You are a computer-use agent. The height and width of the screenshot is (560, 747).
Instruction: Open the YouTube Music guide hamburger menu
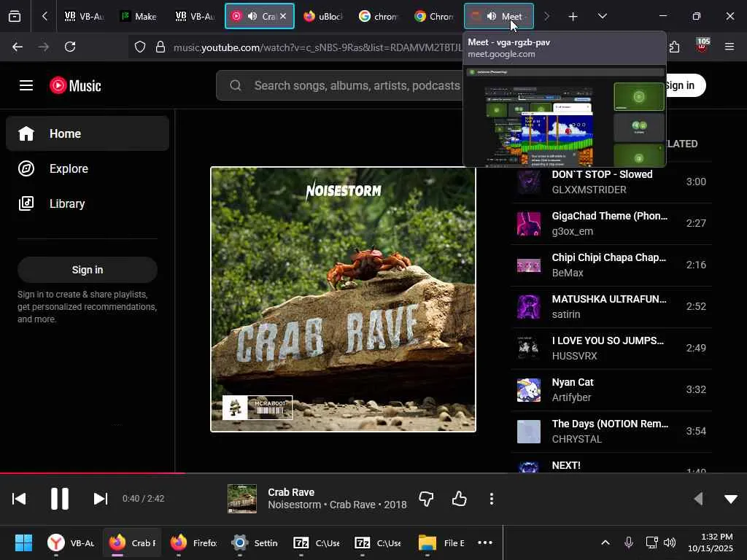click(x=26, y=86)
